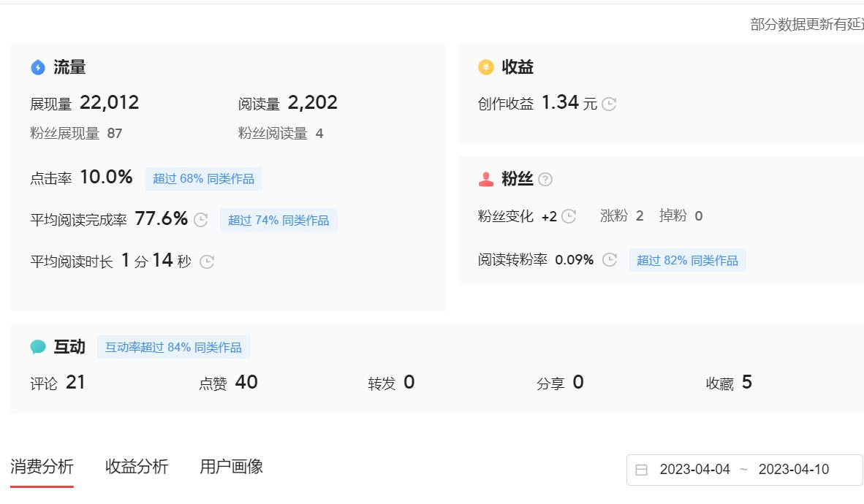This screenshot has width=864, height=504.
Task: Click the clock icon beside 平均阅读时长
Action: point(205,261)
